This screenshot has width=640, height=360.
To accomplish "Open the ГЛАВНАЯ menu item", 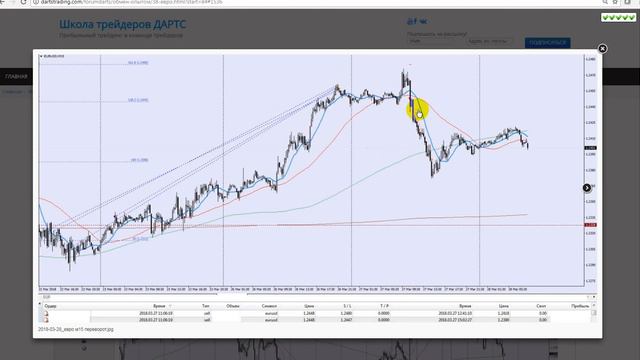I will [x=16, y=76].
